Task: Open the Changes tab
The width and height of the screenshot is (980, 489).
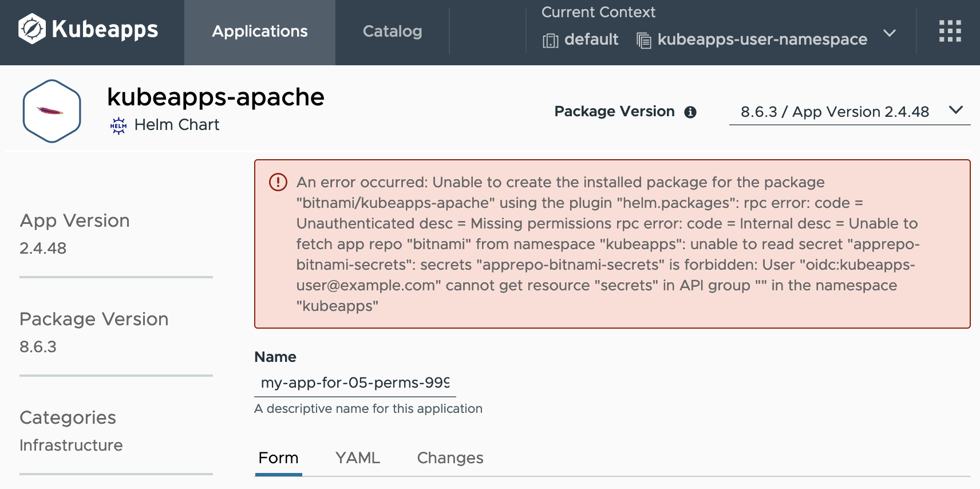Action: tap(450, 458)
